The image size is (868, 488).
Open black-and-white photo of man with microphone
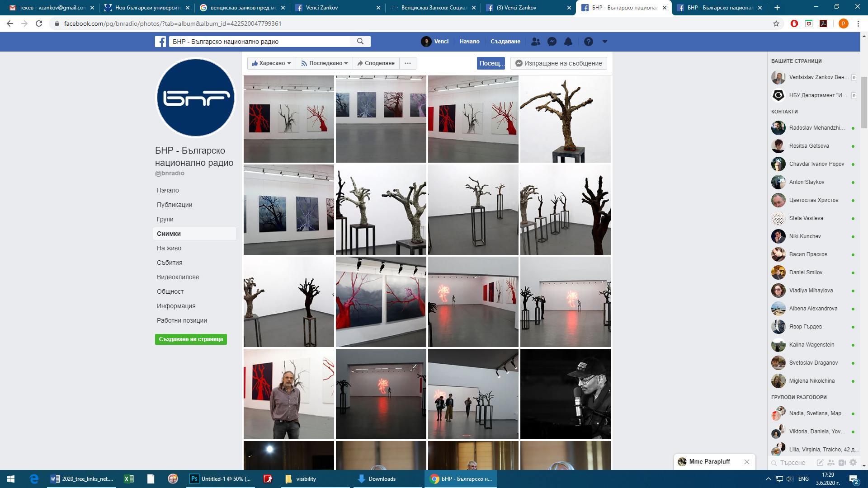[566, 394]
